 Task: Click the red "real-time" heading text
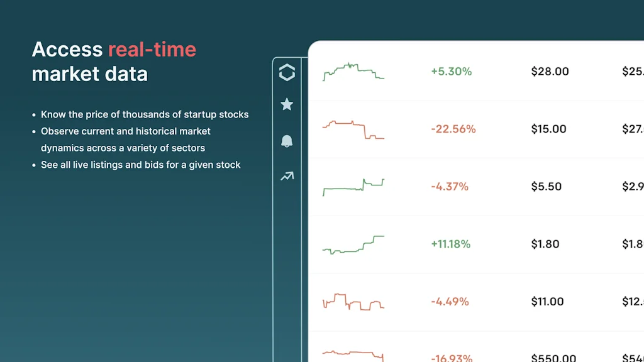[152, 50]
